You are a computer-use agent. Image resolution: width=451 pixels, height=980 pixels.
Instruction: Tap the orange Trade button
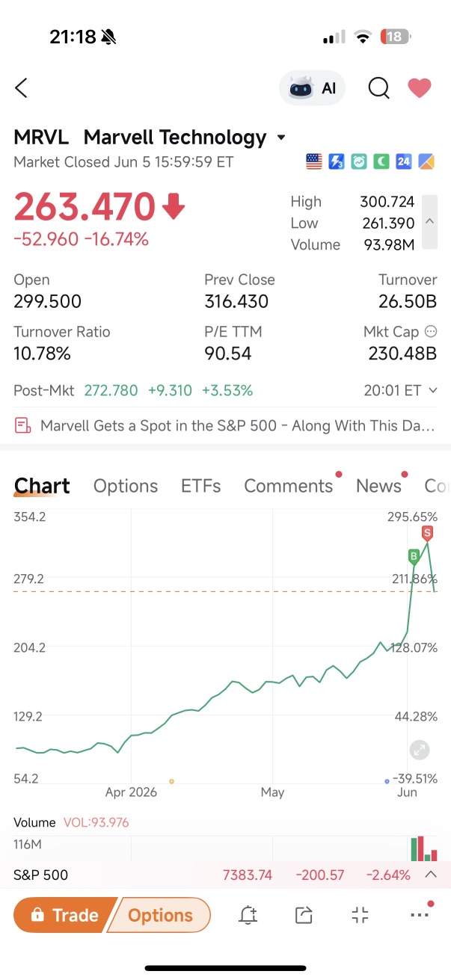pos(66,915)
